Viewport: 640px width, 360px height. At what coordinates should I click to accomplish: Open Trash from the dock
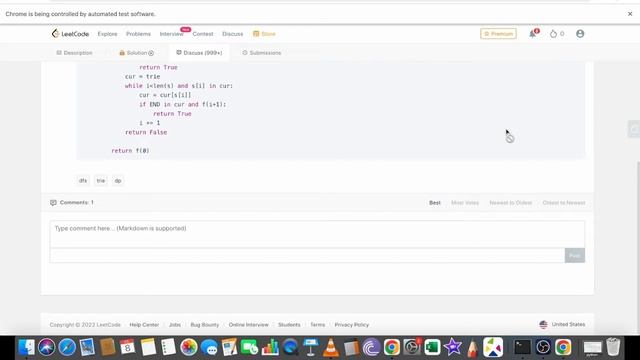coord(613,347)
